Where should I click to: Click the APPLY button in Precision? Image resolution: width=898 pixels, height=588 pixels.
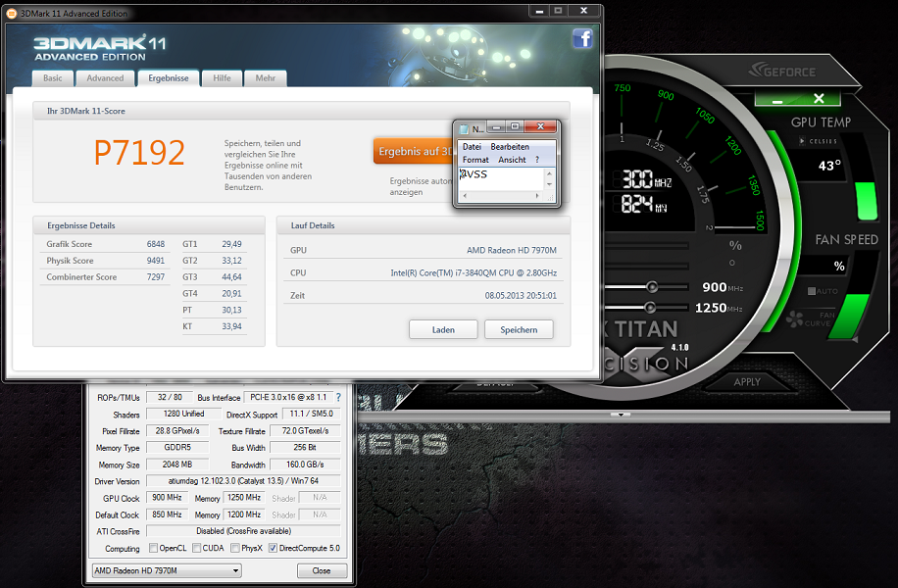[747, 382]
